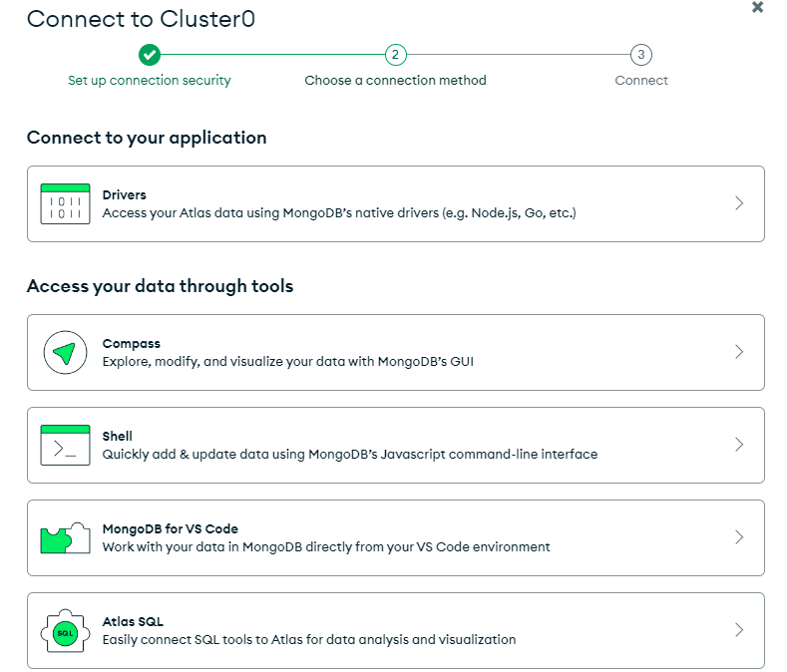Jump to the Connect step label
Image resolution: width=787 pixels, height=672 pixels.
coord(641,81)
